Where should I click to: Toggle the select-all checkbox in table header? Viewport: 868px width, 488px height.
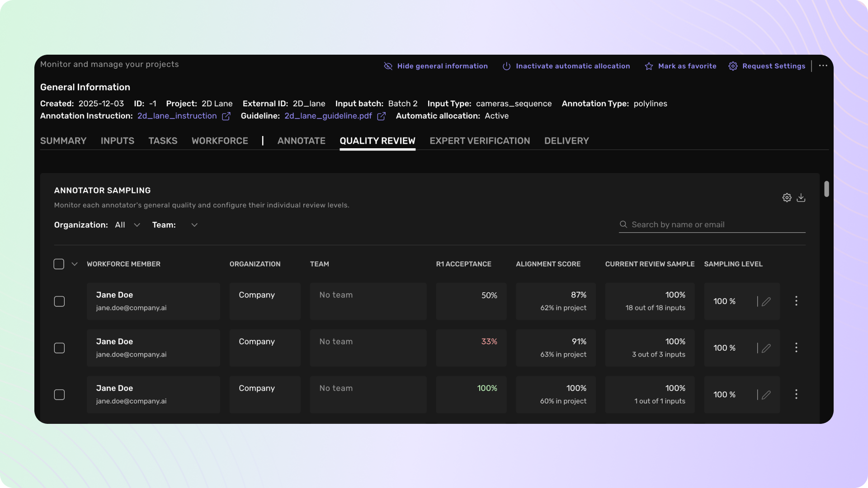click(58, 264)
